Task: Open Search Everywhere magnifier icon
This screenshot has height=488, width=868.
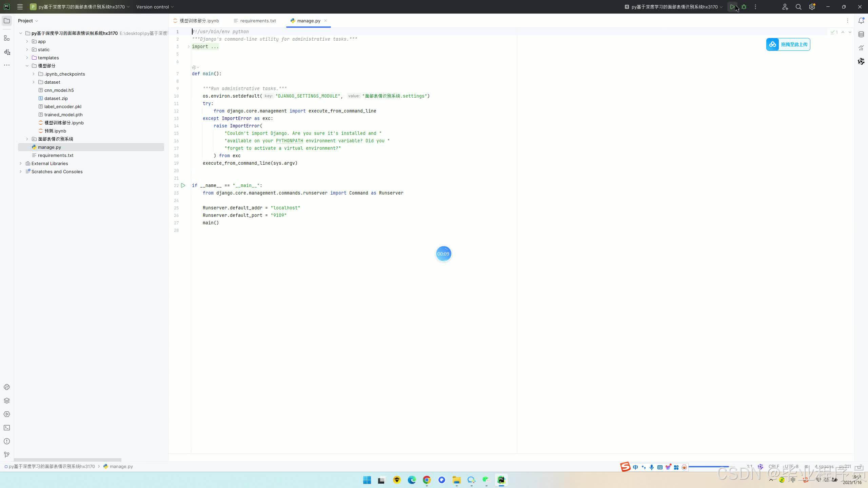Action: [798, 7]
